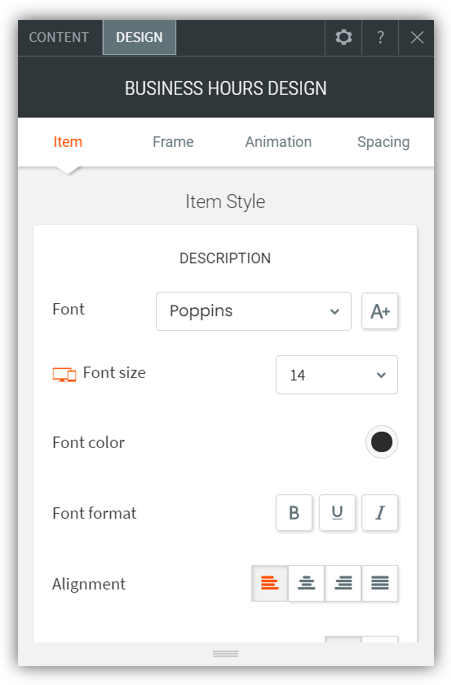Click the device icon beside Font size
The height and width of the screenshot is (685, 451).
pos(64,374)
